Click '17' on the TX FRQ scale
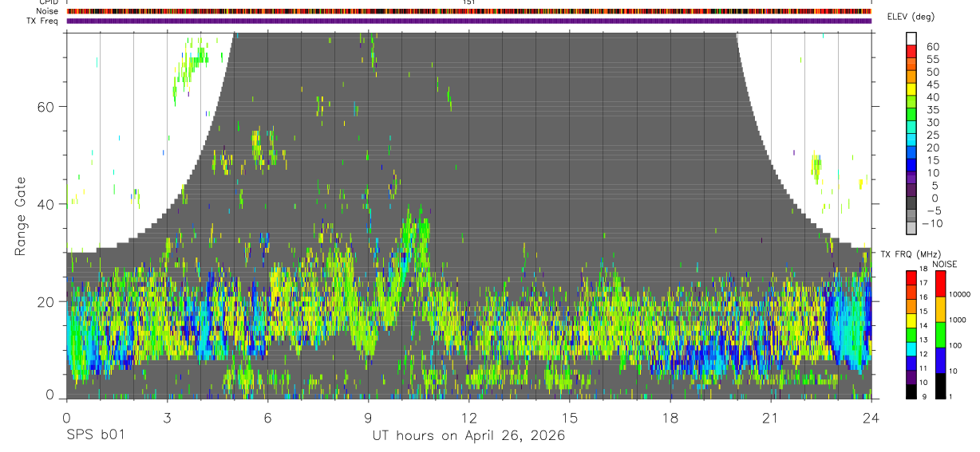Screen dimensions: 980x452 point(923,283)
